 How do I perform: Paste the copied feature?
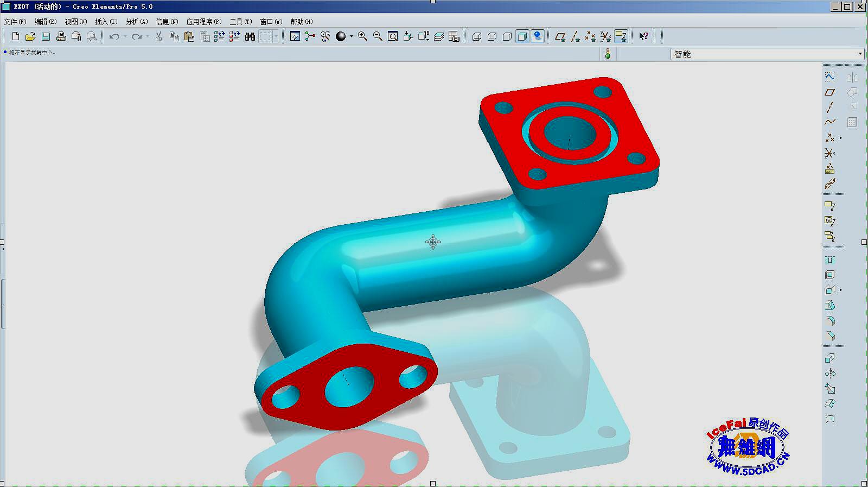(x=189, y=36)
